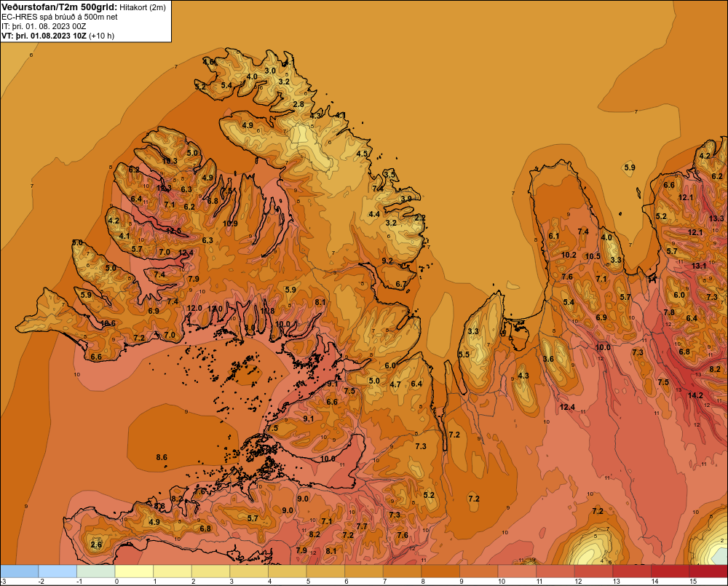Viewport: 728px width, 586px height.
Task: Click the 4.5 temperature value
Action: (362, 154)
